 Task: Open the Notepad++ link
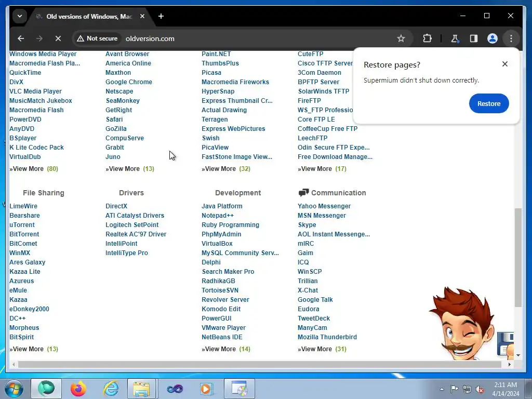[218, 216]
